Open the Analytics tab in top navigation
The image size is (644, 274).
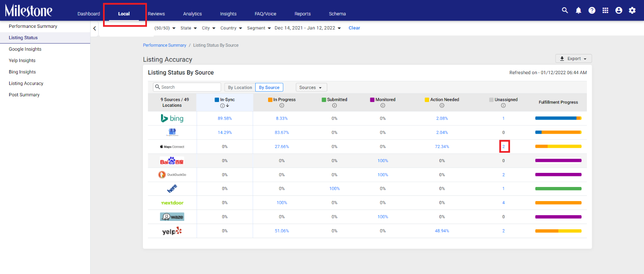click(192, 14)
